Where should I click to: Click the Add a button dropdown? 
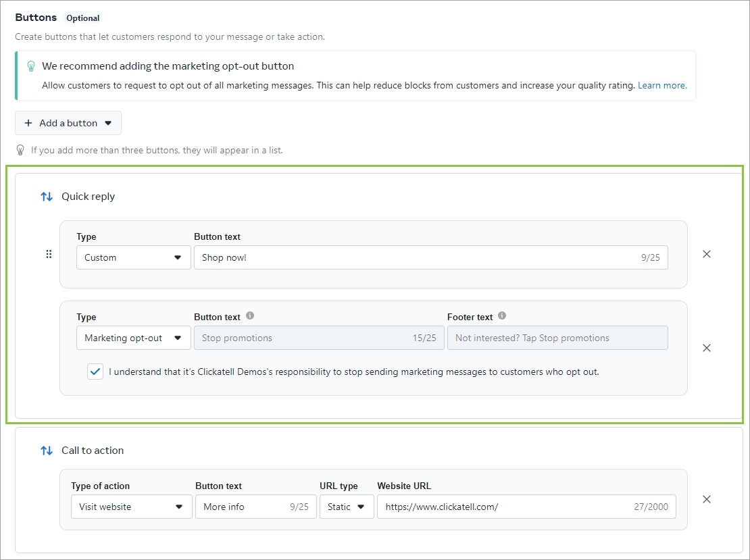click(x=68, y=123)
